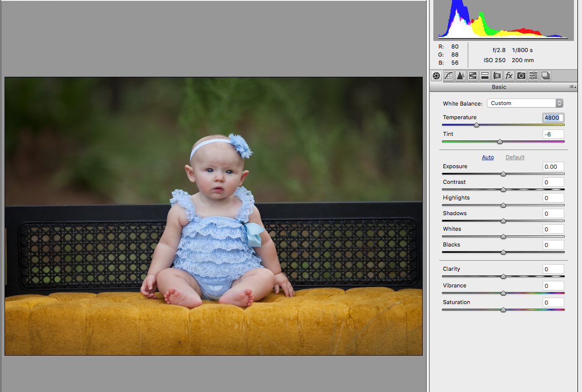
Task: Click the Highlights value field
Action: 553,198
